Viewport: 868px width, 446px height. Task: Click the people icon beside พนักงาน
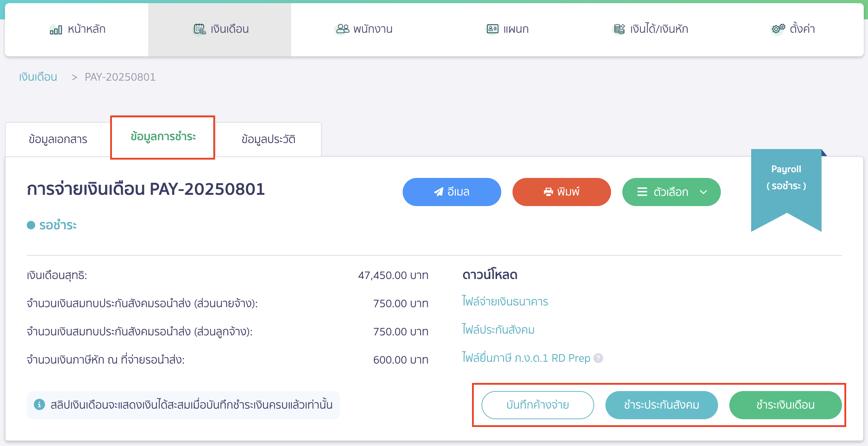pyautogui.click(x=342, y=29)
